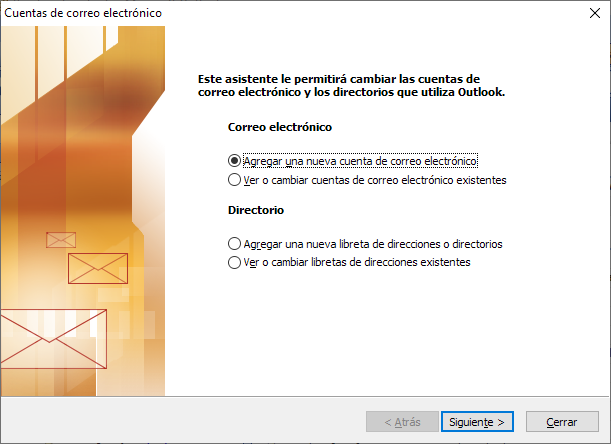Click the smallest envelope icon in the banner
Viewport: 611px width, 444px height.
click(x=61, y=240)
